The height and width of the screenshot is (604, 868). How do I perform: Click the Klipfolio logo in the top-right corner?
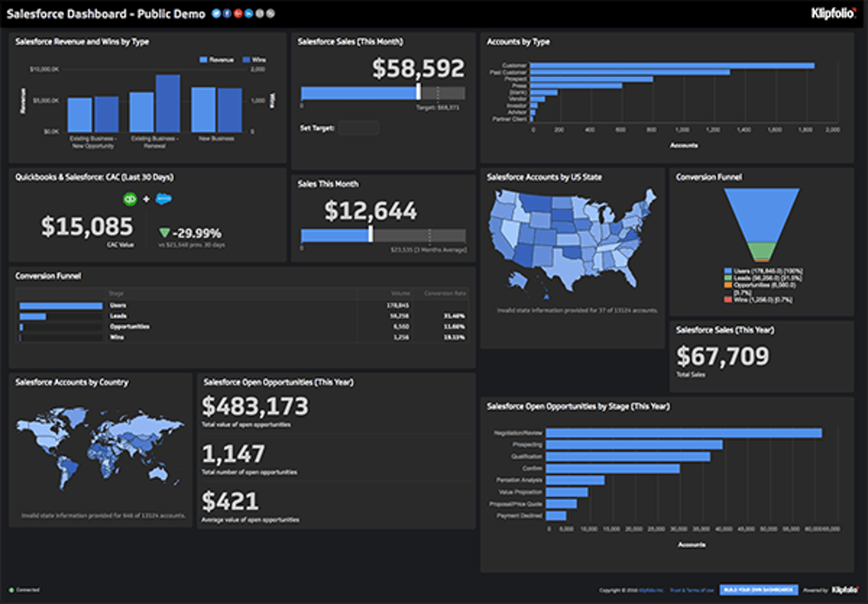pos(833,13)
